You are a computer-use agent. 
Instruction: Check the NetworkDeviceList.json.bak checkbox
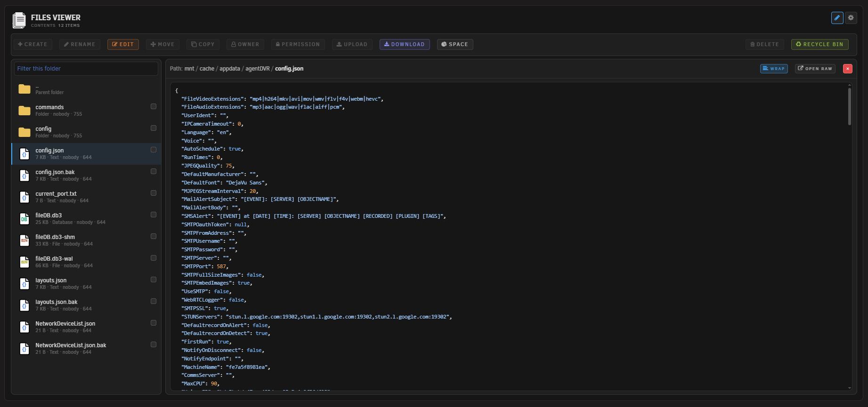tap(154, 344)
